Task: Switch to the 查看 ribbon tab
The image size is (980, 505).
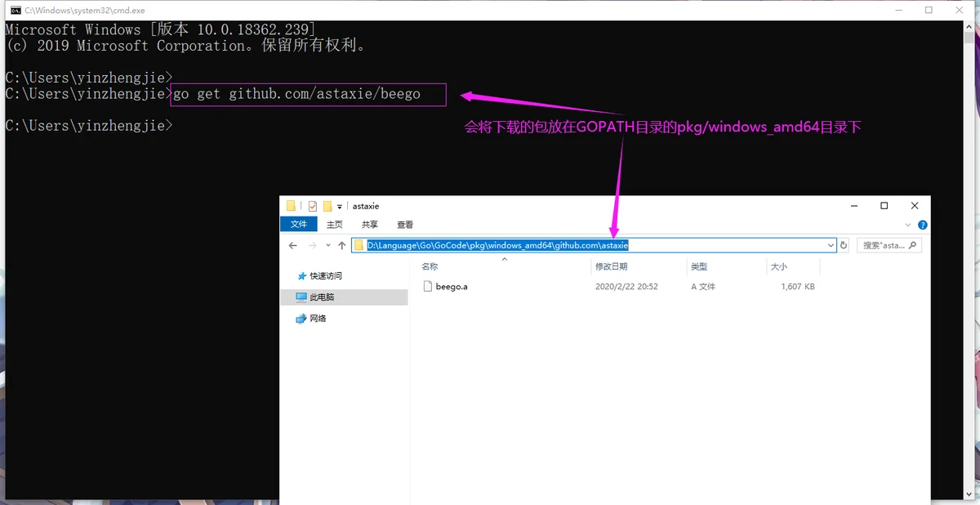Action: click(405, 225)
